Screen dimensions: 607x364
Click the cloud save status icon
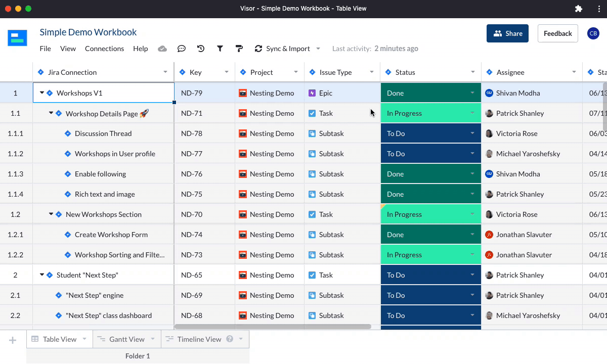[x=162, y=49]
